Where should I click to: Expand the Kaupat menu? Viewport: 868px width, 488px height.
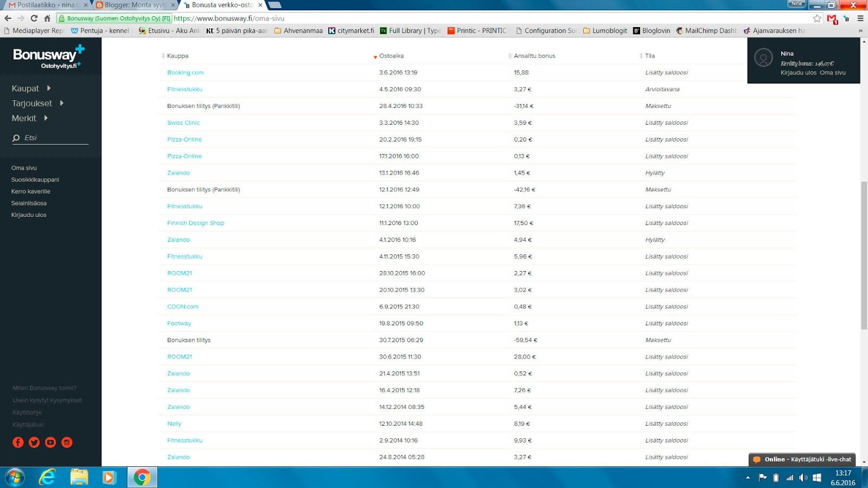coord(31,88)
